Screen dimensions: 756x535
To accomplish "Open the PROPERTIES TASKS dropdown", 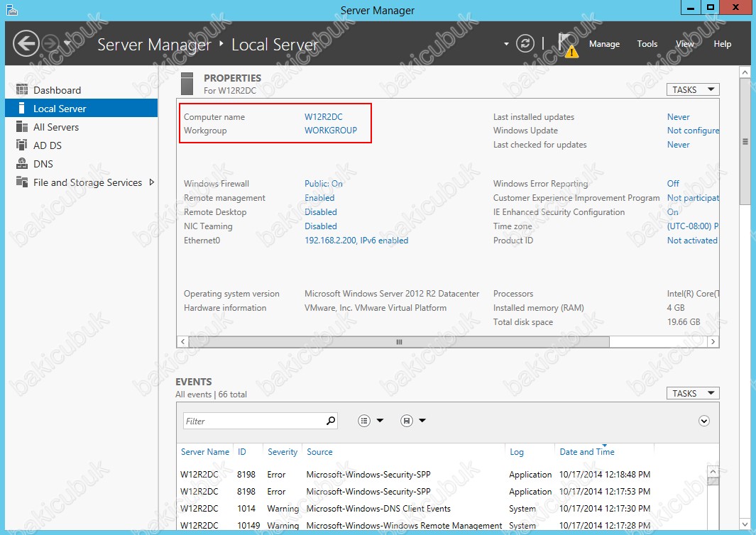I will pyautogui.click(x=693, y=89).
